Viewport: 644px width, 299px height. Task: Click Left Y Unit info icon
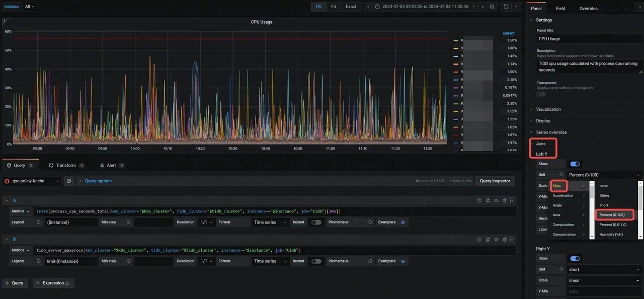[561, 175]
